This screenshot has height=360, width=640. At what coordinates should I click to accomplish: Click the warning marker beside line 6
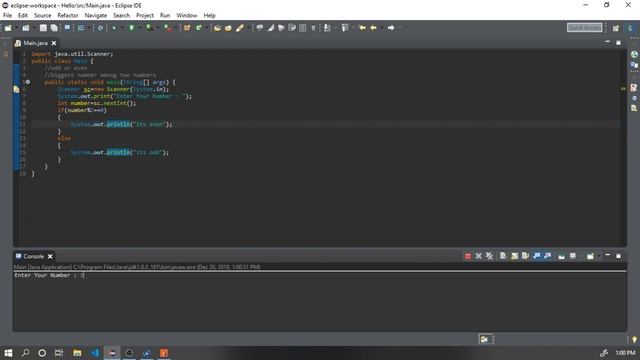pyautogui.click(x=16, y=89)
